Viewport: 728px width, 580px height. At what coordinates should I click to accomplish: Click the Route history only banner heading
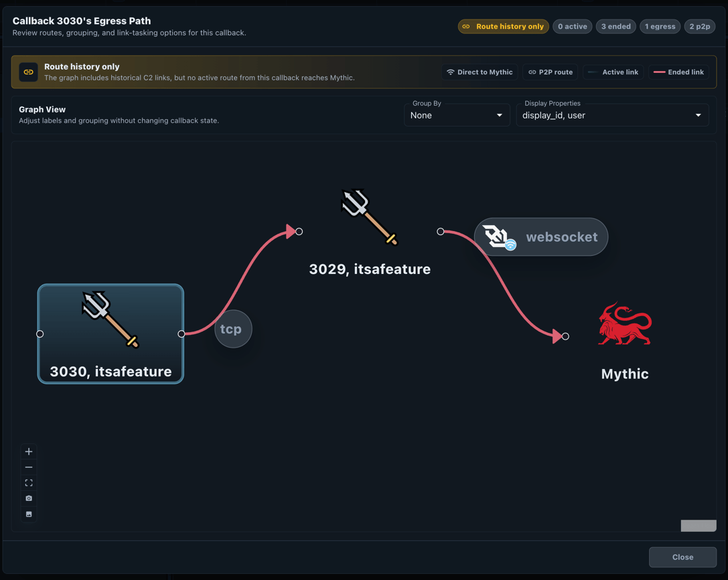pos(82,67)
